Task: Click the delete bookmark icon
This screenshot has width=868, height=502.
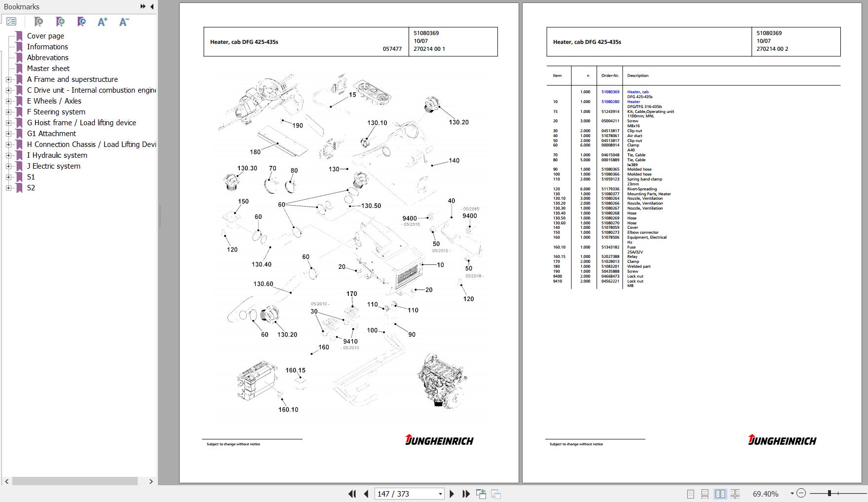Action: click(x=38, y=21)
